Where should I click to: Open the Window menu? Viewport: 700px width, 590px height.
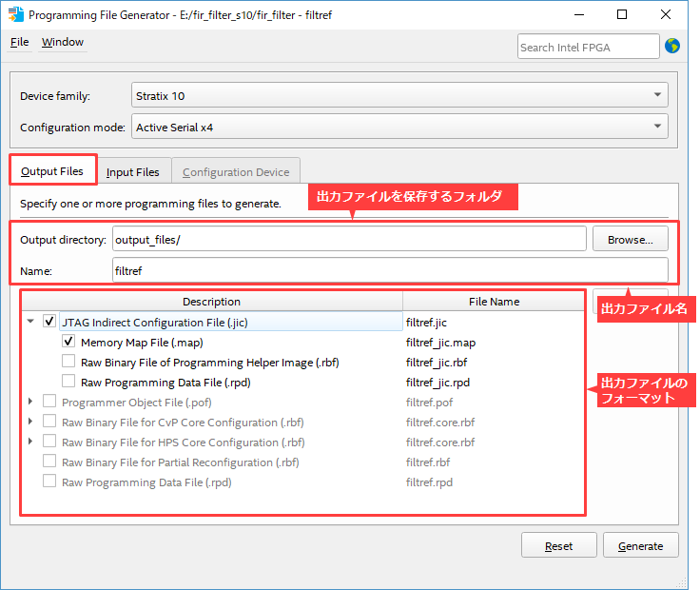click(63, 43)
